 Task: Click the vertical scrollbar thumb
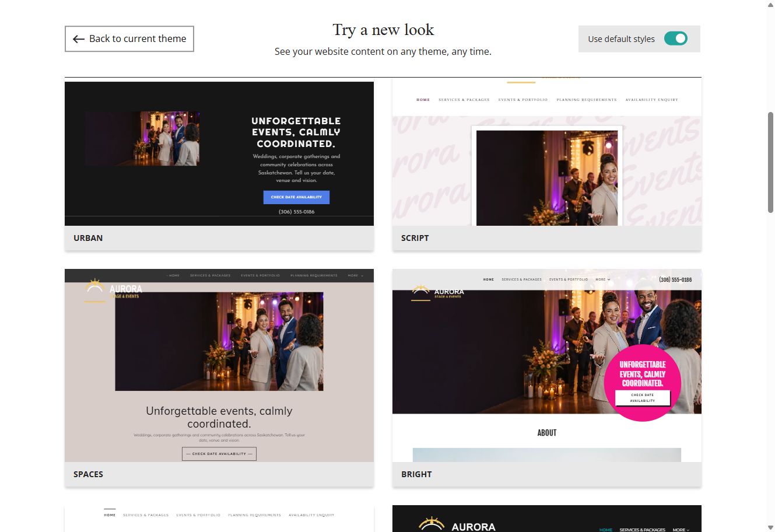click(770, 162)
